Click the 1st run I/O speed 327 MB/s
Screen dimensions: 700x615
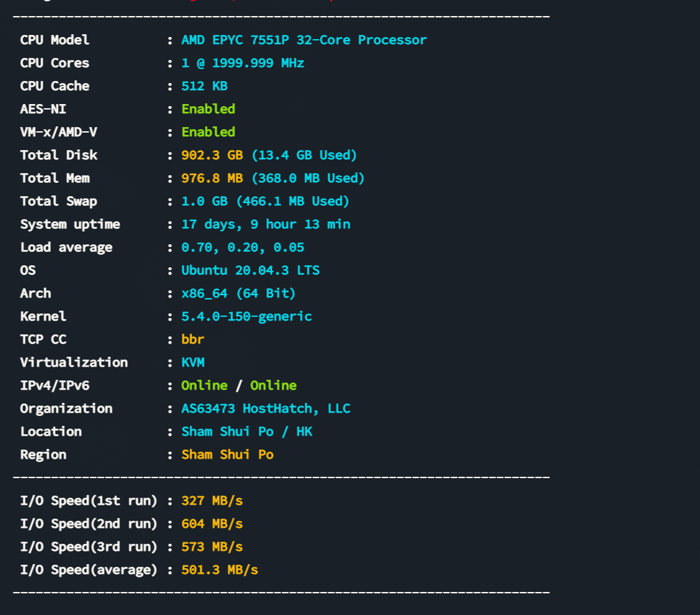pyautogui.click(x=211, y=501)
